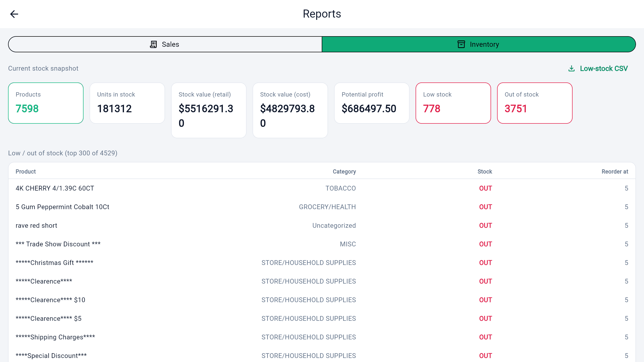Select the Low stock 778 card
This screenshot has height=362, width=644.
click(453, 103)
